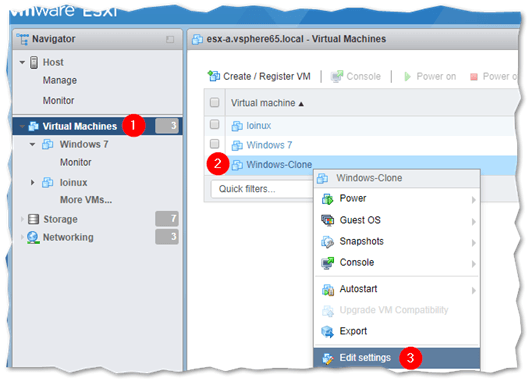
Task: Click the Navigator panel icon
Action: pyautogui.click(x=23, y=39)
